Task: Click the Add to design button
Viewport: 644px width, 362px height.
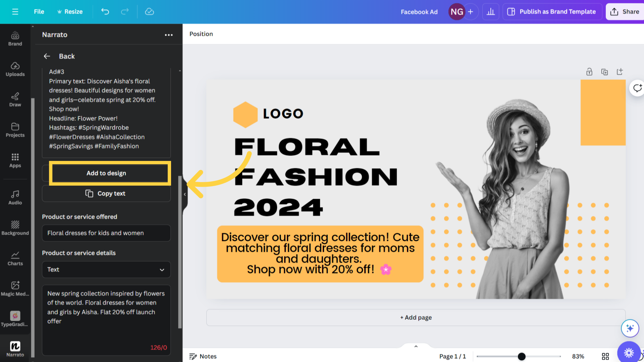Action: [106, 173]
